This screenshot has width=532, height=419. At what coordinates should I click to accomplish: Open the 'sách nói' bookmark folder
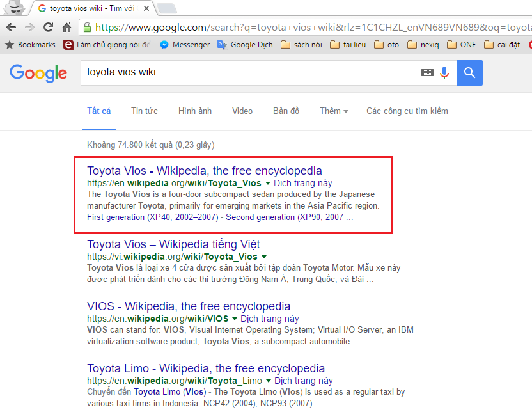(301, 45)
